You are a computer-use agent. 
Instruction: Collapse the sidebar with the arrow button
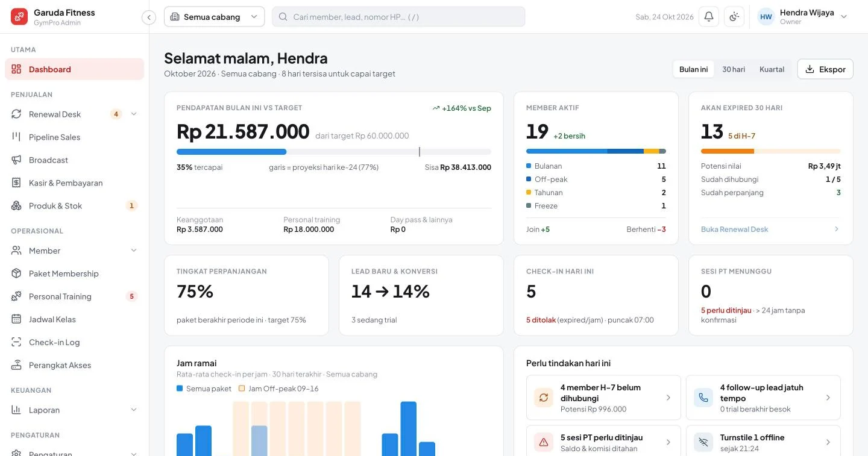click(x=149, y=17)
